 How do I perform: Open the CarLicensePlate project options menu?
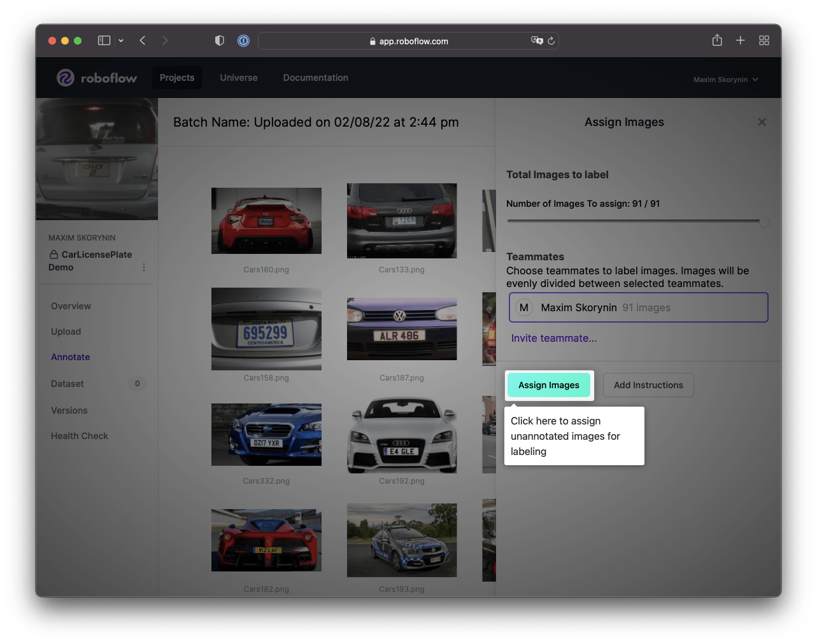144,267
